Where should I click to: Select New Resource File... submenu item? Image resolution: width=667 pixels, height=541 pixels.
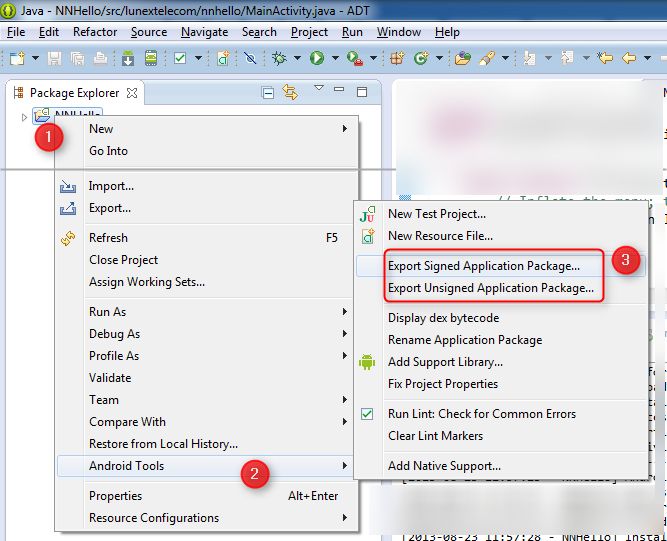tap(501, 236)
